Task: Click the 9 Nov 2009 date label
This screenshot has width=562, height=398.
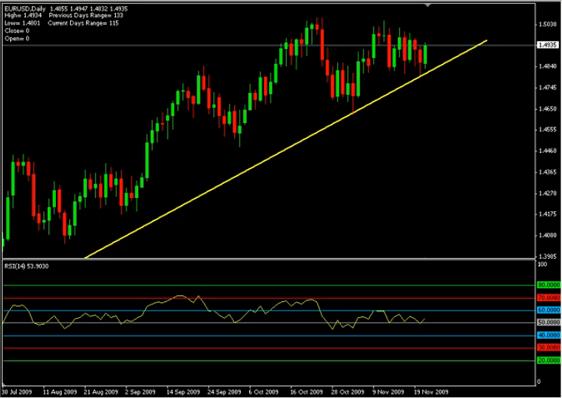Action: coord(388,392)
